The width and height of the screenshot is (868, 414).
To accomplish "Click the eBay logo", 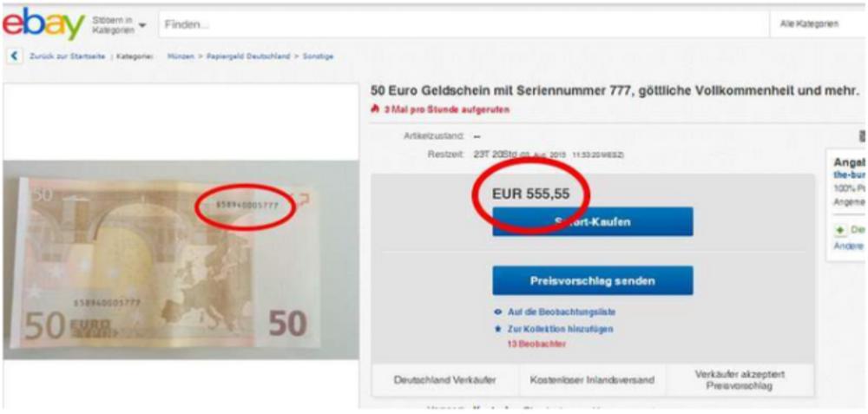I will (43, 23).
